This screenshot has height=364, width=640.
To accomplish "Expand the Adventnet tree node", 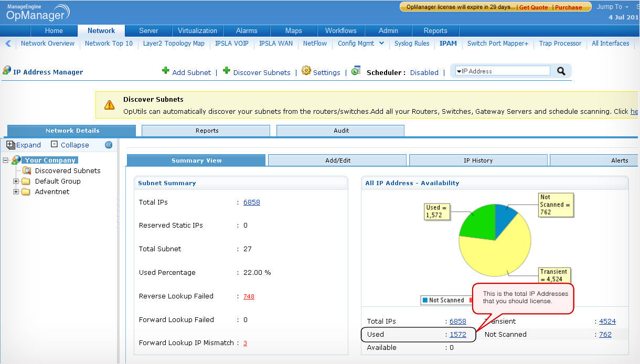I will [x=16, y=192].
